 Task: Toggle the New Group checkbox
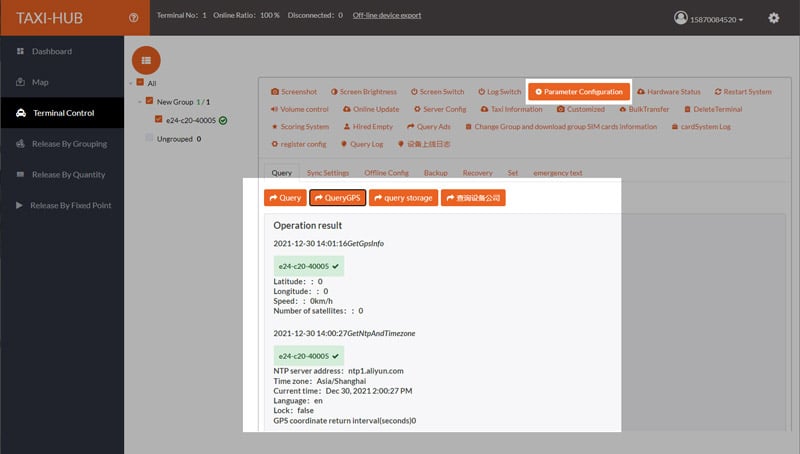click(149, 100)
